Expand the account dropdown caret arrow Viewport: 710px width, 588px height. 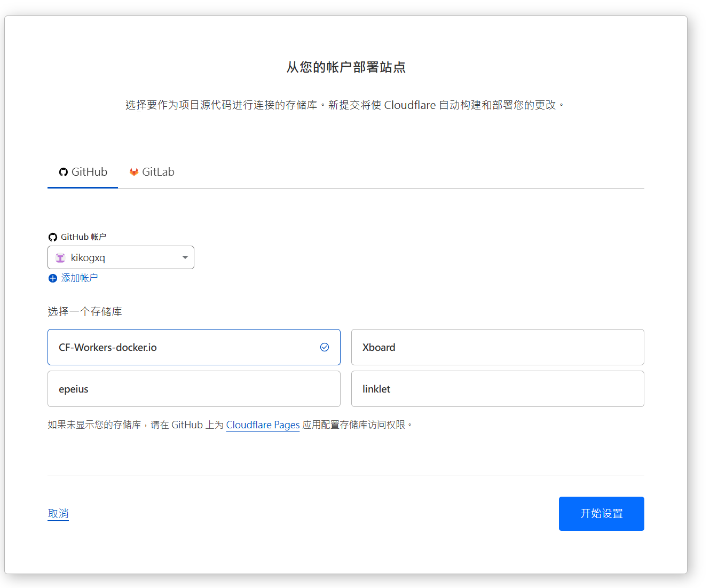(x=185, y=257)
